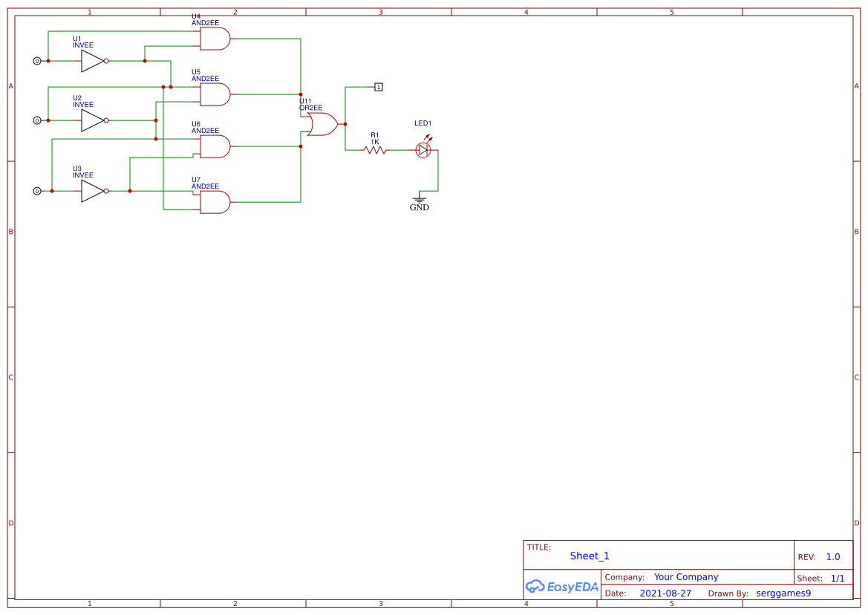Image resolution: width=868 pixels, height=615 pixels.
Task: Select the date 2021-08-27 field
Action: (x=665, y=593)
